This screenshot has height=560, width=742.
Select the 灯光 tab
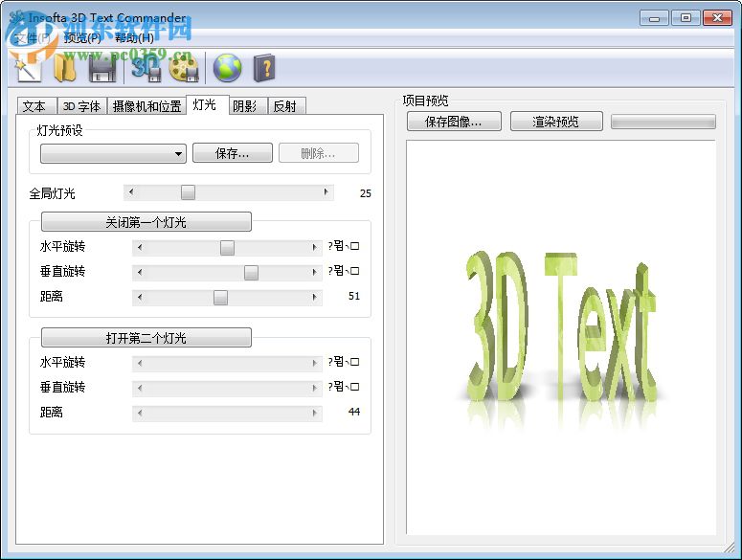coord(207,104)
